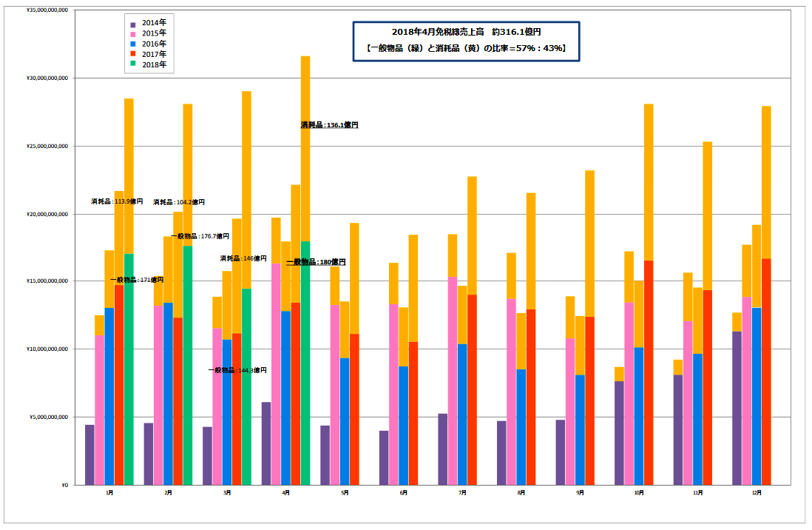Screen dimensions: 812x530
Task: Click the 消耗品:136.1億円 data label
Action: (x=329, y=125)
